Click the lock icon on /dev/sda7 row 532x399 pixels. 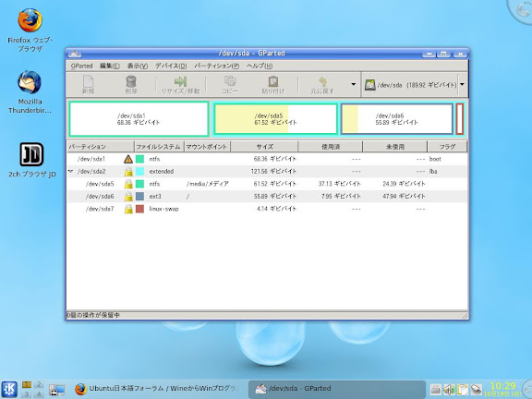click(128, 209)
